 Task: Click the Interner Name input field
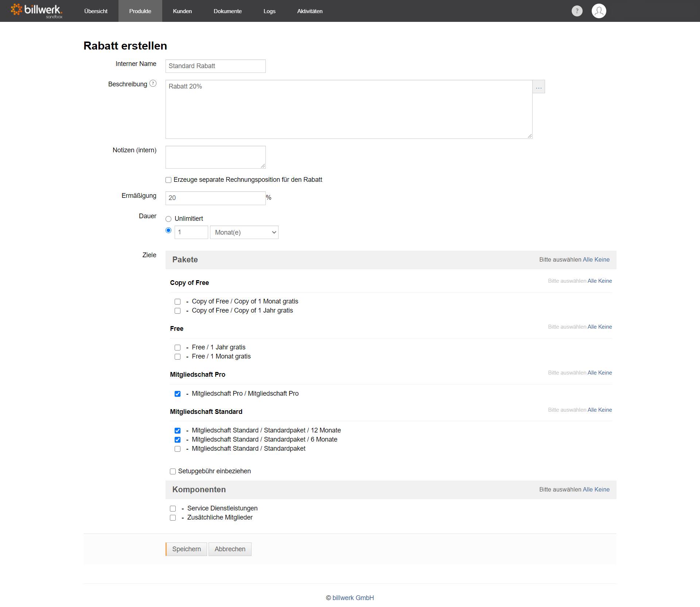215,66
